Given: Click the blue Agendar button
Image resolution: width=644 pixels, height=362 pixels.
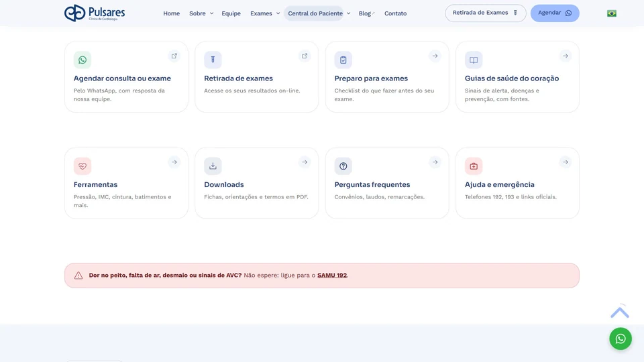Looking at the screenshot, I should pos(555,13).
